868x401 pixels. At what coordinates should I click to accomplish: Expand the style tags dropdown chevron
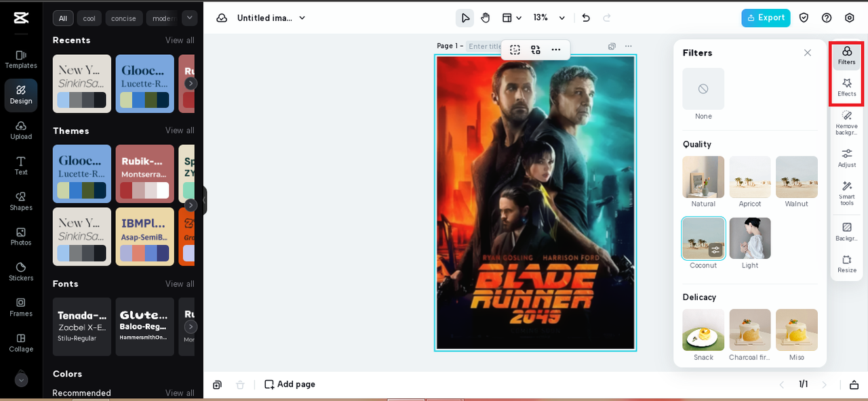190,18
